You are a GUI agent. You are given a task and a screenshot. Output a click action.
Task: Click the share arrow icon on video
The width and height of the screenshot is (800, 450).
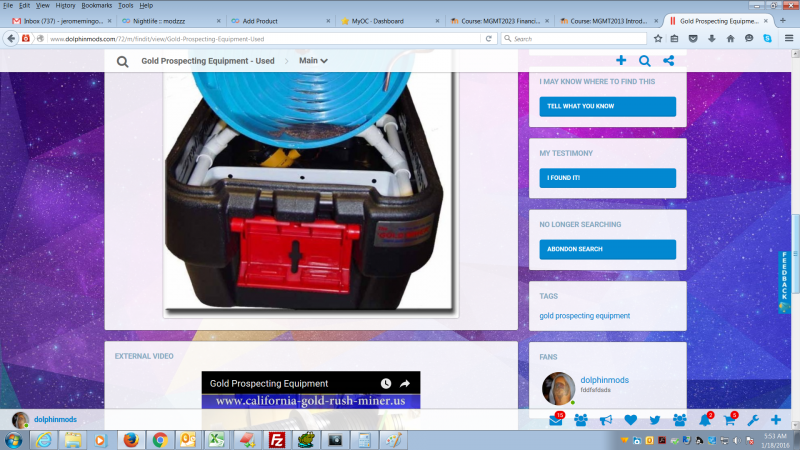(x=405, y=384)
